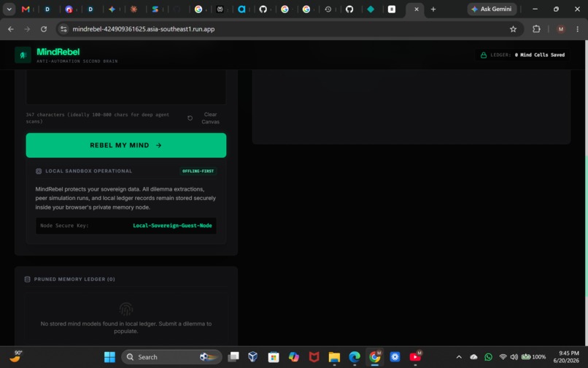The width and height of the screenshot is (588, 368).
Task: Open the YouTube app on taskbar
Action: (415, 357)
